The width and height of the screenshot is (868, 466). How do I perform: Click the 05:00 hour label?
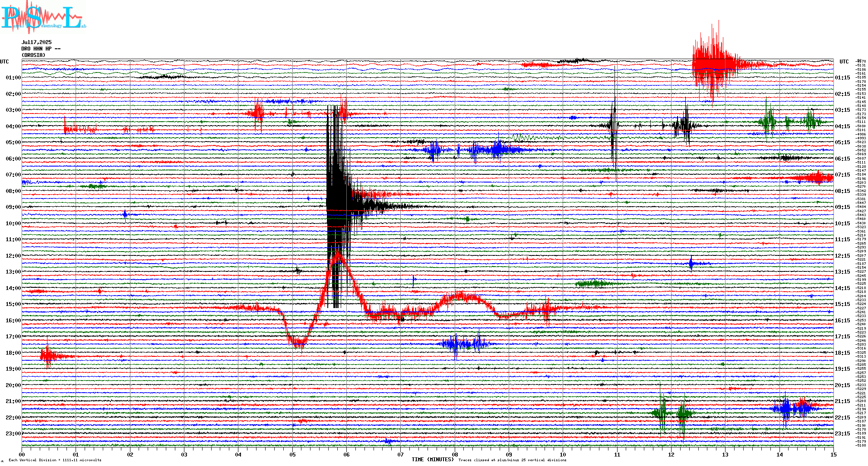pos(13,142)
